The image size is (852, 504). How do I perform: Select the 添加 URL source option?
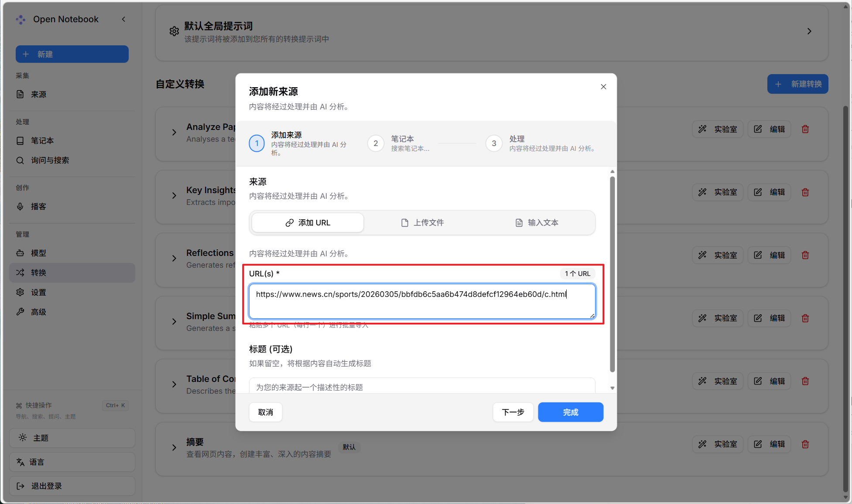pyautogui.click(x=308, y=223)
